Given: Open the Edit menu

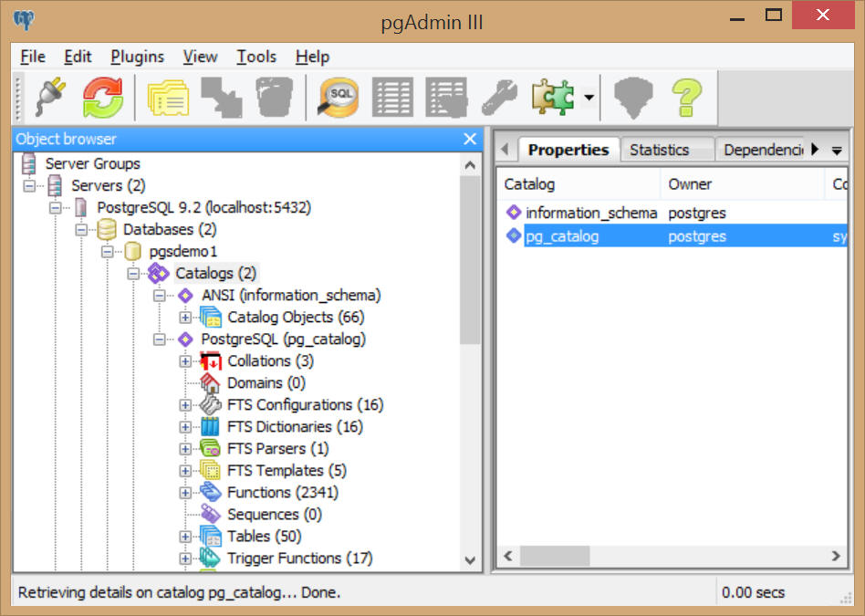Looking at the screenshot, I should (x=78, y=57).
